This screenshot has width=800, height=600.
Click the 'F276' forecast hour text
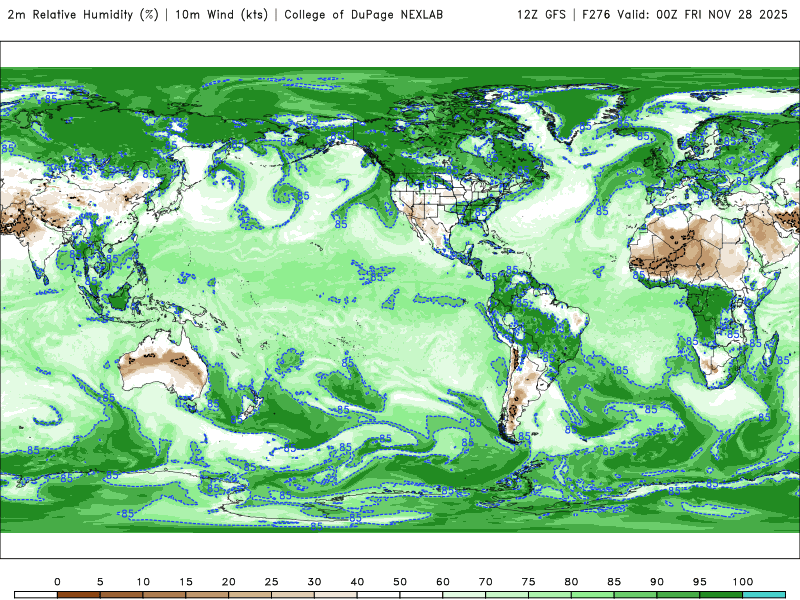pyautogui.click(x=596, y=15)
